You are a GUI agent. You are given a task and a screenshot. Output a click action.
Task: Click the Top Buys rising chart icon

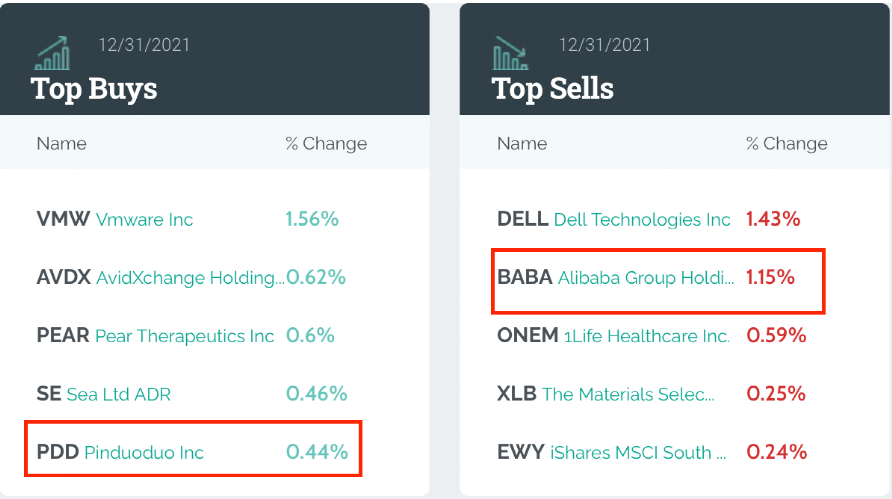pyautogui.click(x=52, y=54)
